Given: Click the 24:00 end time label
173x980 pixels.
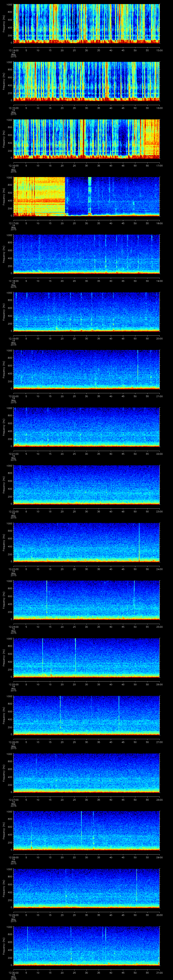Looking at the screenshot, I should (160, 569).
